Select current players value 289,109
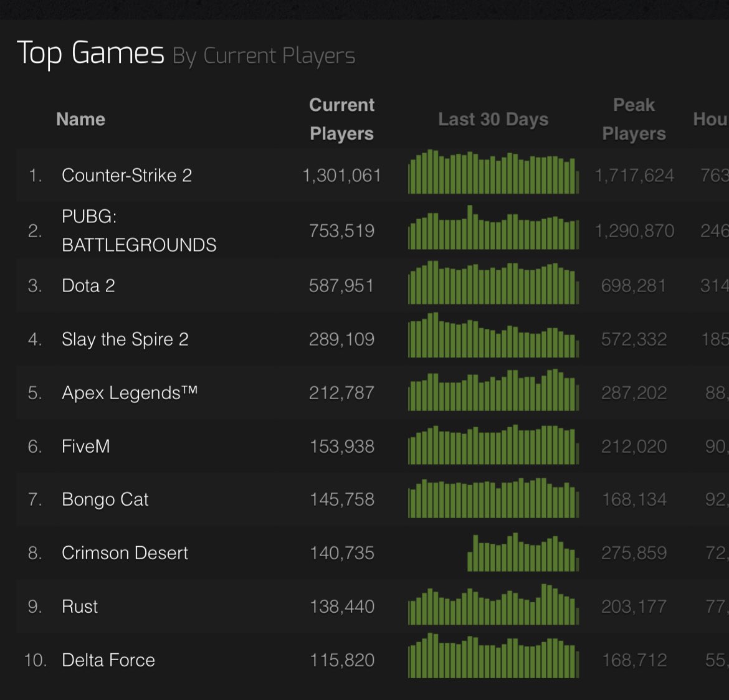The height and width of the screenshot is (700, 729). pos(341,339)
